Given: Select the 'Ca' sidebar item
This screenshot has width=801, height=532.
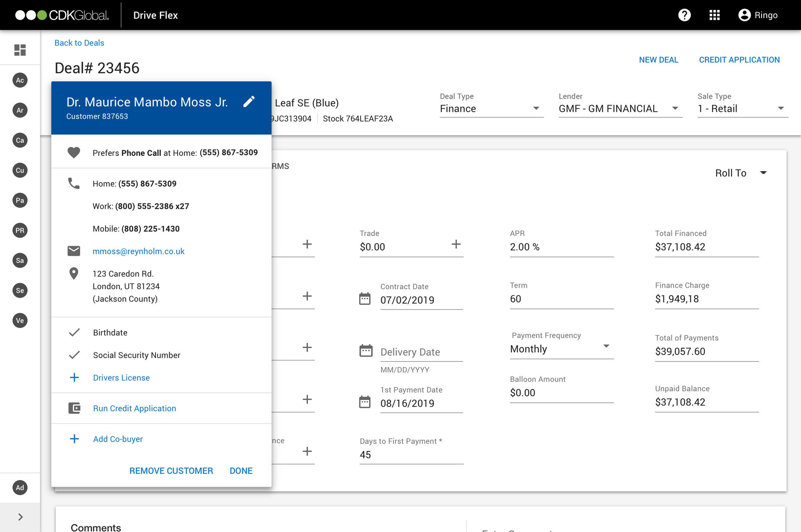Looking at the screenshot, I should [20, 140].
